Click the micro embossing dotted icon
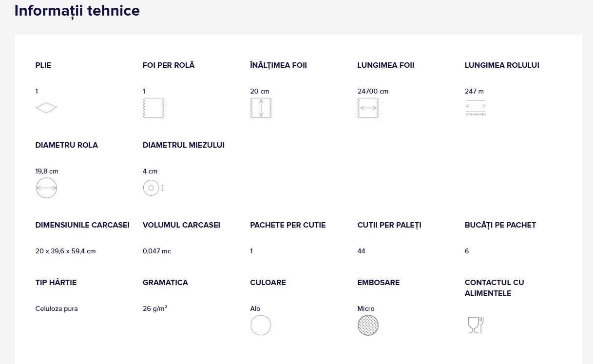Image resolution: width=593 pixels, height=364 pixels. [x=368, y=325]
